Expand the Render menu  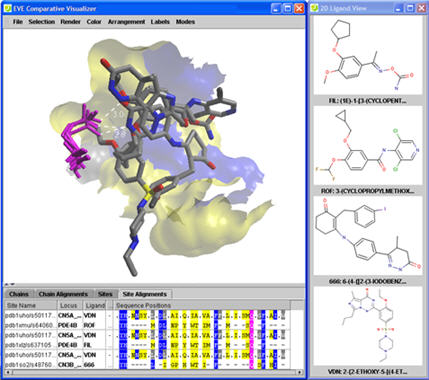coord(70,22)
